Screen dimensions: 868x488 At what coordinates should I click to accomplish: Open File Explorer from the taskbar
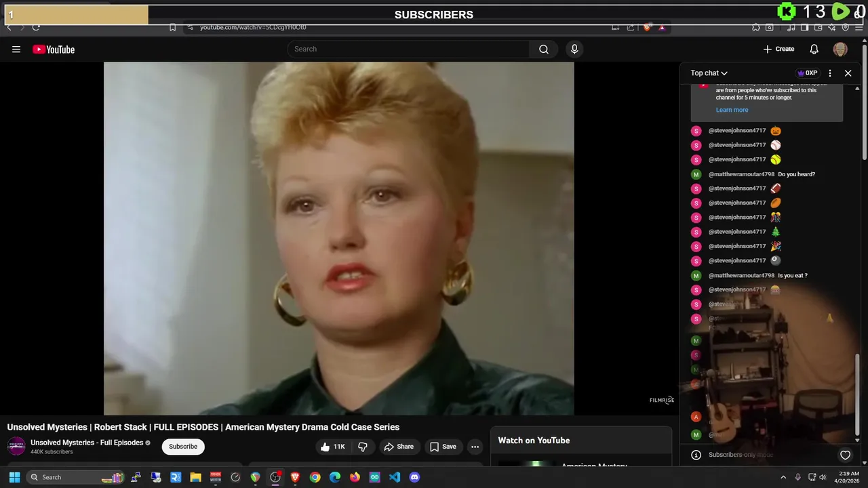pyautogui.click(x=195, y=477)
